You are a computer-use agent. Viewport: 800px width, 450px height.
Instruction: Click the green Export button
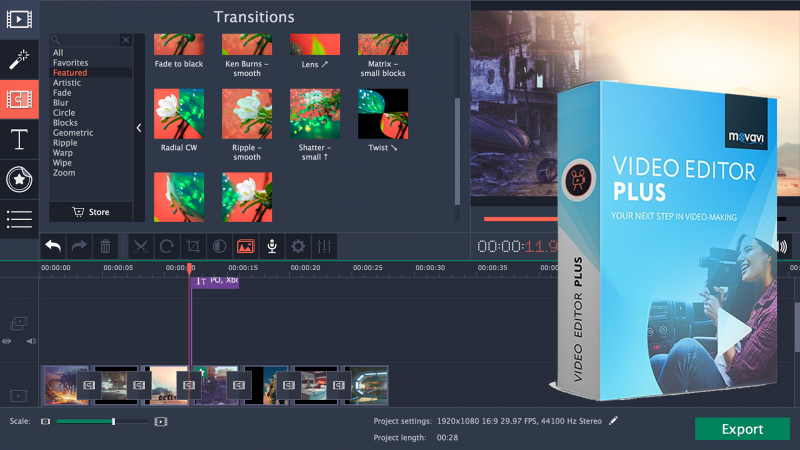(x=742, y=429)
